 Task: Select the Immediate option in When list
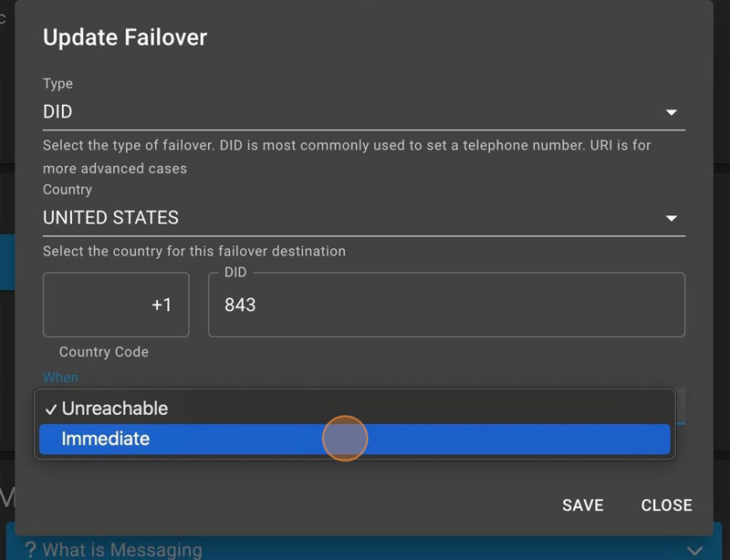105,439
